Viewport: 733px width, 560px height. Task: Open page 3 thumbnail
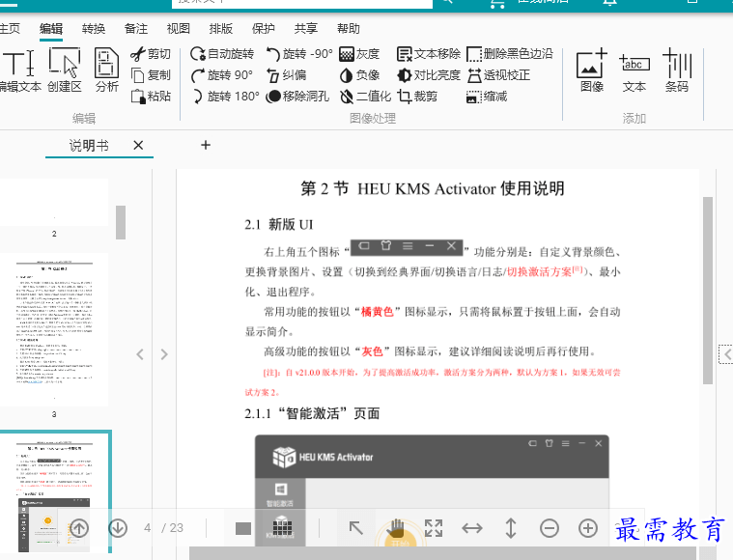(54, 329)
